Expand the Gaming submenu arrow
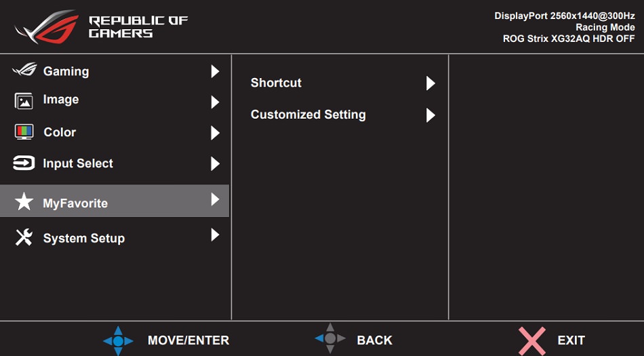The image size is (644, 356). coord(215,71)
